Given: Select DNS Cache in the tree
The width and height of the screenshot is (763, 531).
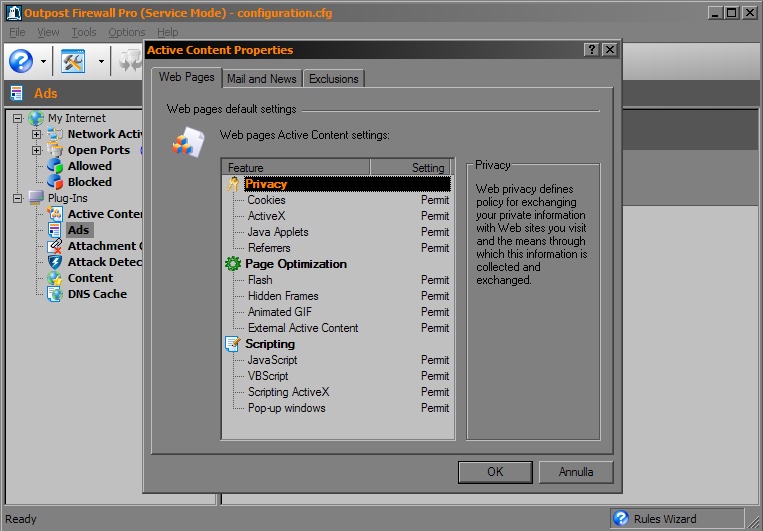Looking at the screenshot, I should 97,294.
